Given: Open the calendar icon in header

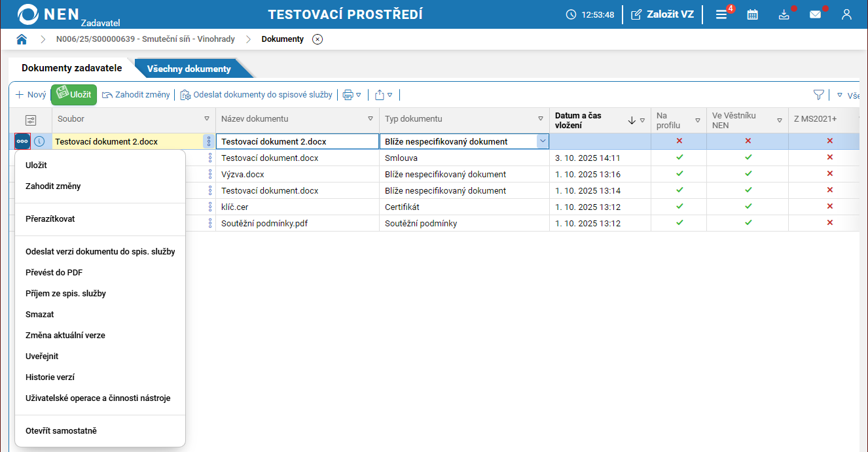Looking at the screenshot, I should point(752,14).
